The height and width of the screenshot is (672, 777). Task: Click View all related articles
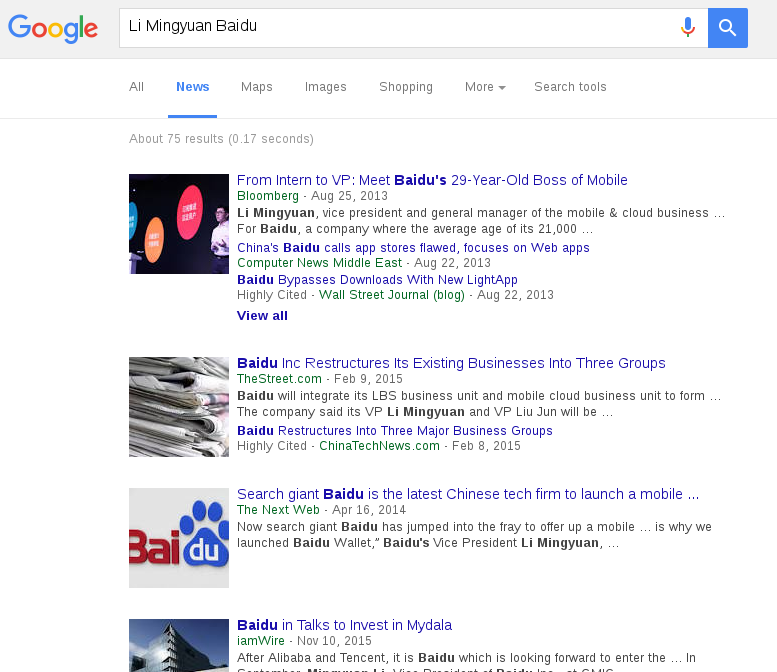click(x=262, y=316)
